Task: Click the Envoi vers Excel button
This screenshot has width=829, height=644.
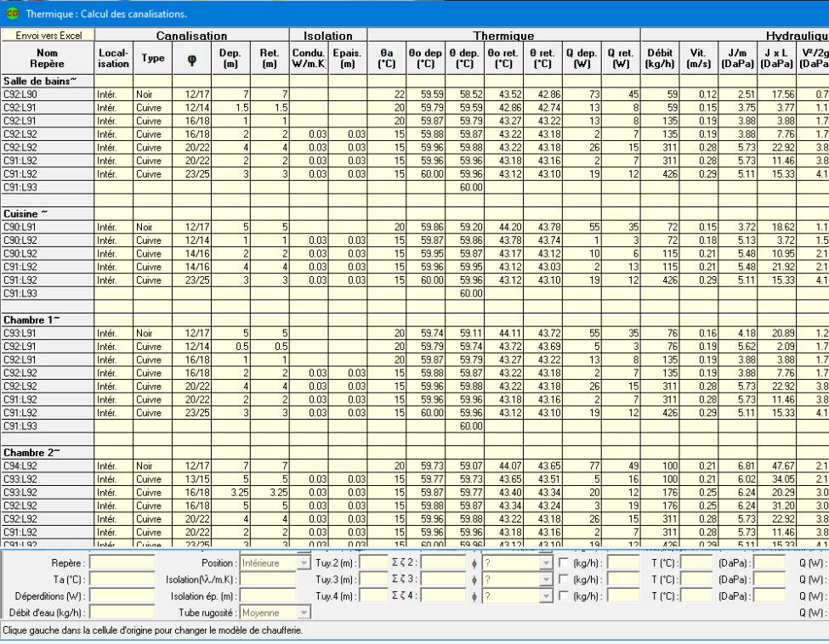Action: tap(47, 36)
